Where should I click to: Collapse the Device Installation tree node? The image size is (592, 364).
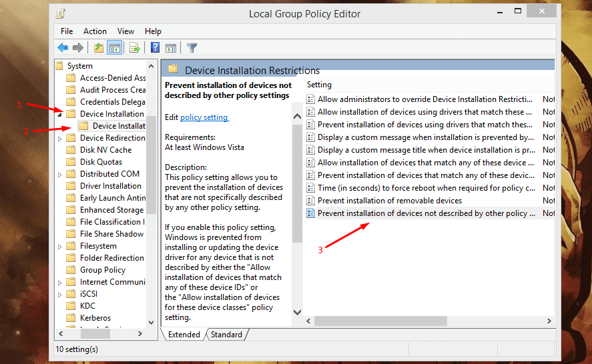[60, 114]
